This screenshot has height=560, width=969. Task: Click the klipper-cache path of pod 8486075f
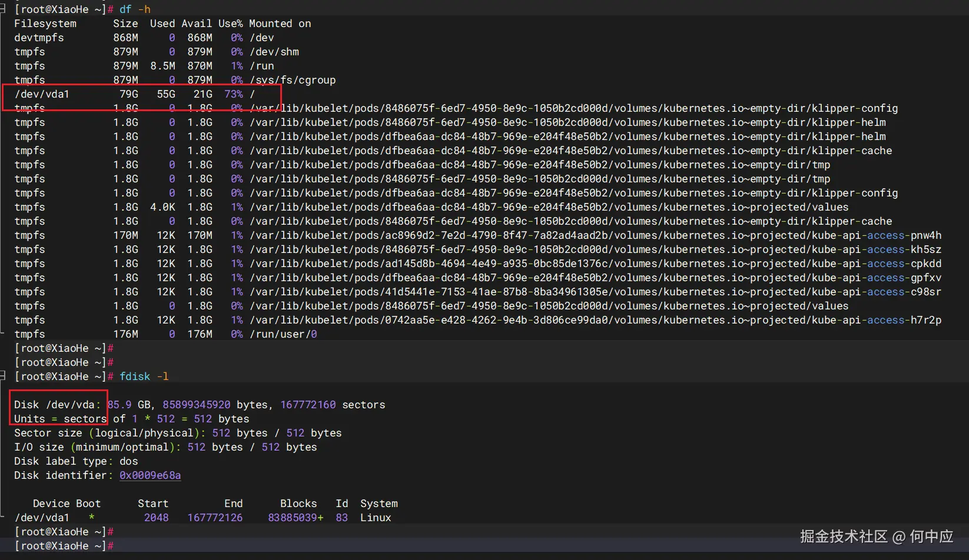[570, 221]
